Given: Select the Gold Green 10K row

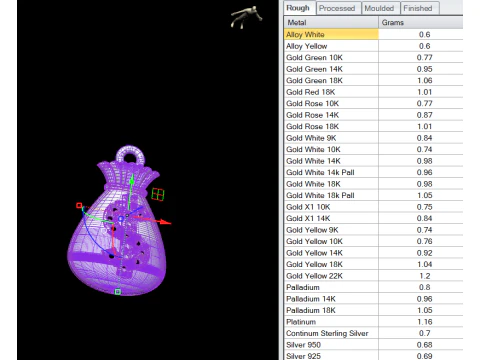Looking at the screenshot, I should [x=374, y=57].
